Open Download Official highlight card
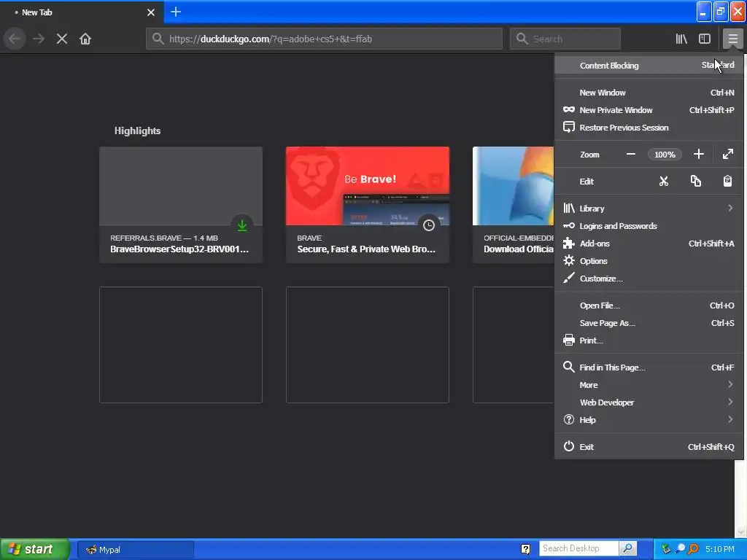The image size is (747, 560). (x=513, y=205)
